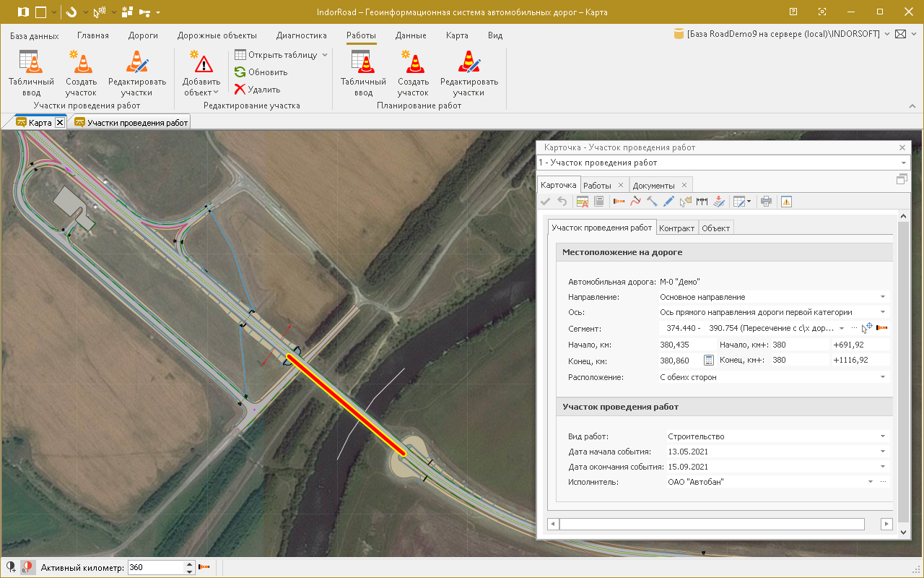Screen dimensions: 924x578
Task: Switch to the Контракт tab
Action: [676, 228]
